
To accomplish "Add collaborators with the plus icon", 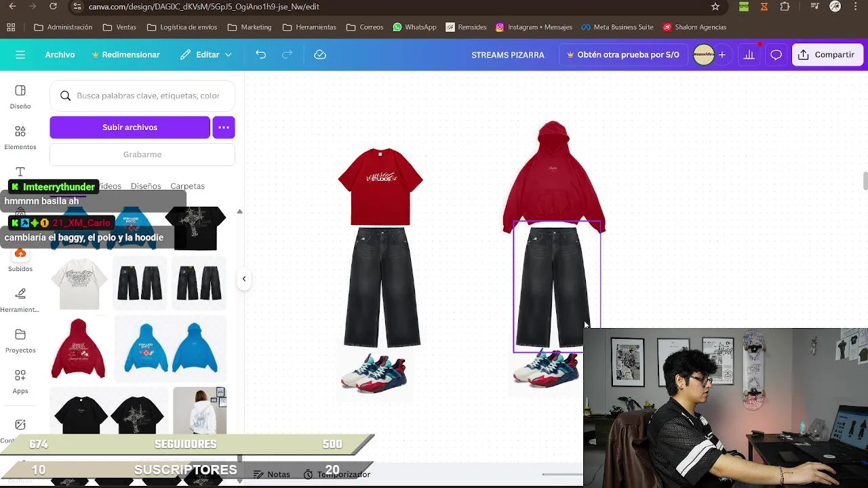I will click(722, 55).
